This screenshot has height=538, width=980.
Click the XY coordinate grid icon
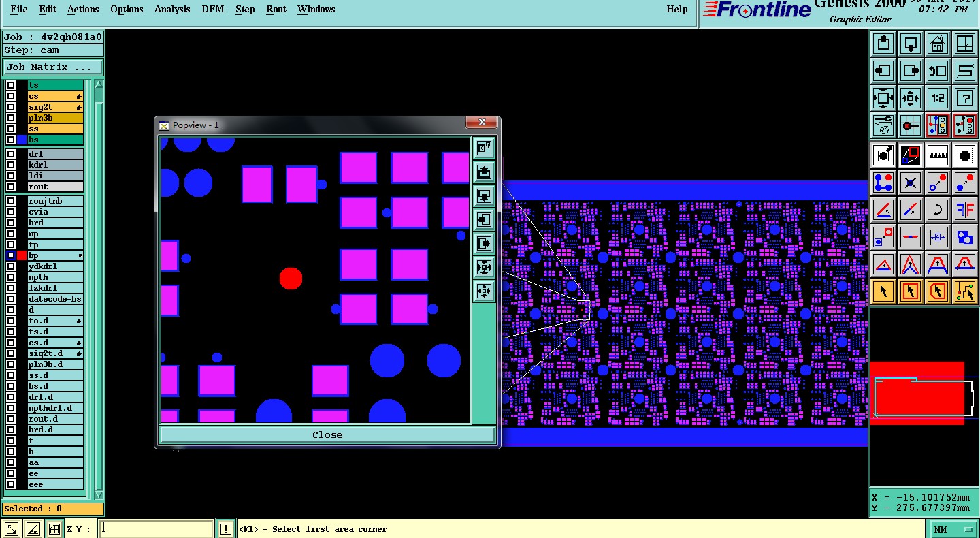tap(965, 44)
